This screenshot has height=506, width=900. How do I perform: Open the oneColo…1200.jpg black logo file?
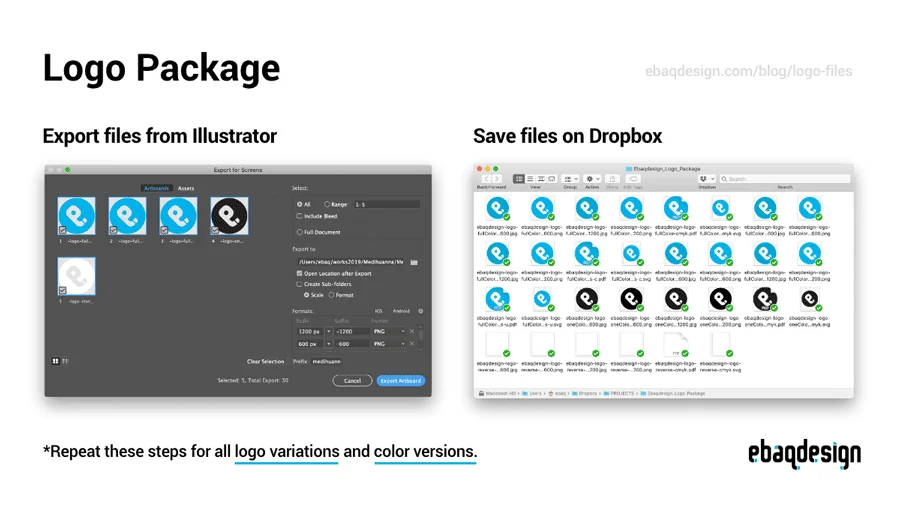676,299
